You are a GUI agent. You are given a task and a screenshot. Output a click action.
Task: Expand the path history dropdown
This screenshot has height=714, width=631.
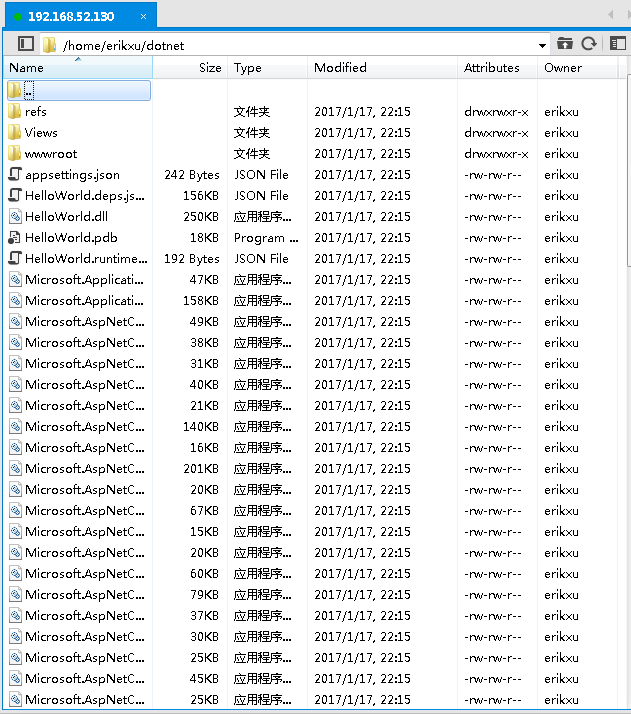point(542,45)
